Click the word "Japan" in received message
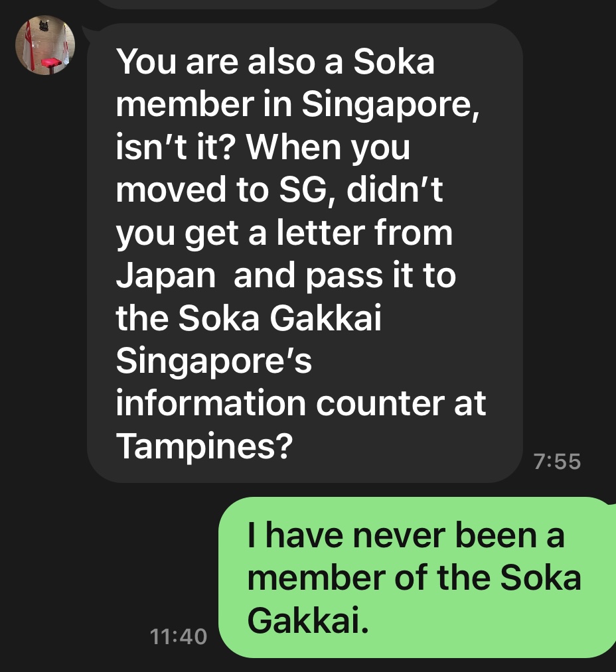The image size is (616, 672). (x=166, y=276)
